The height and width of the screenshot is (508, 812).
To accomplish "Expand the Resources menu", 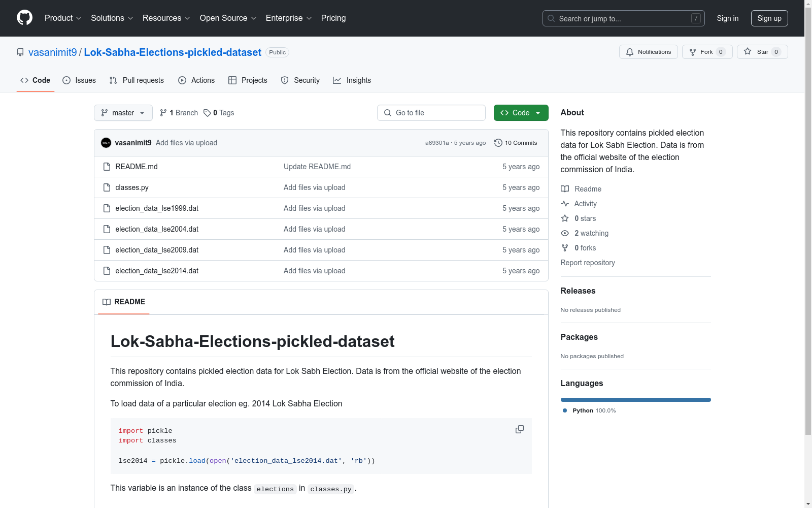I will (166, 18).
